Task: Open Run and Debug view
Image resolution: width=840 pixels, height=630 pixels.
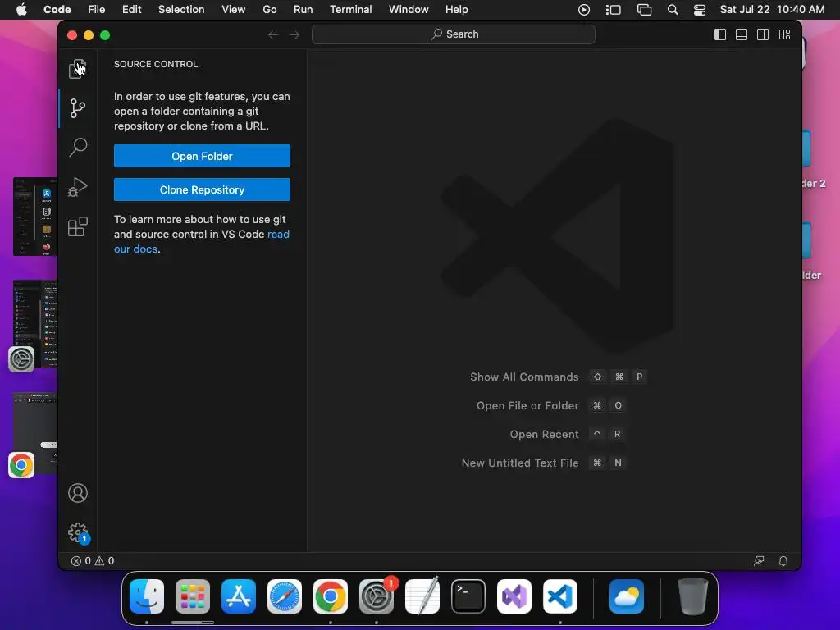Action: coord(78,187)
